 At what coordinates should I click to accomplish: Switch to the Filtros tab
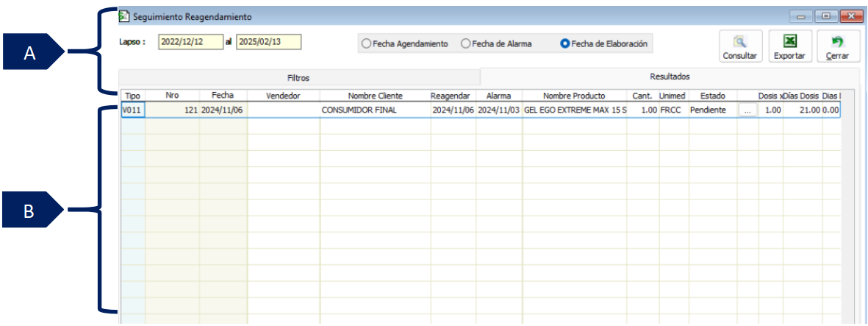tap(298, 78)
